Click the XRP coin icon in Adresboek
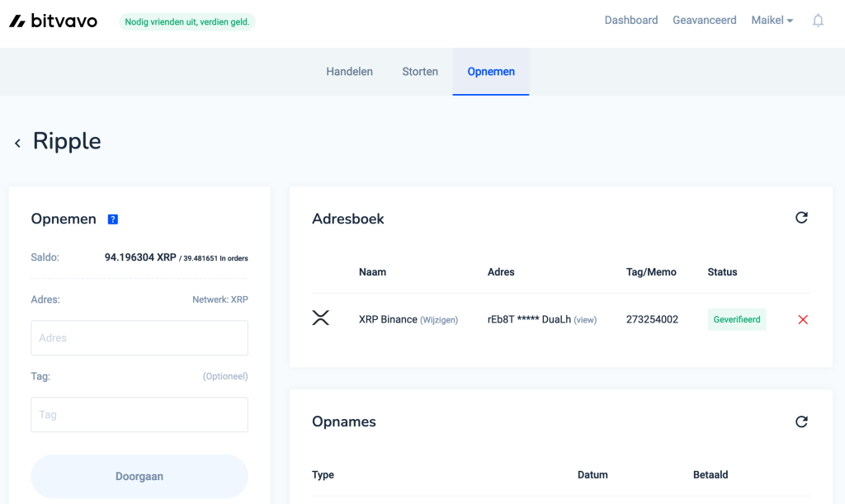 coord(320,318)
